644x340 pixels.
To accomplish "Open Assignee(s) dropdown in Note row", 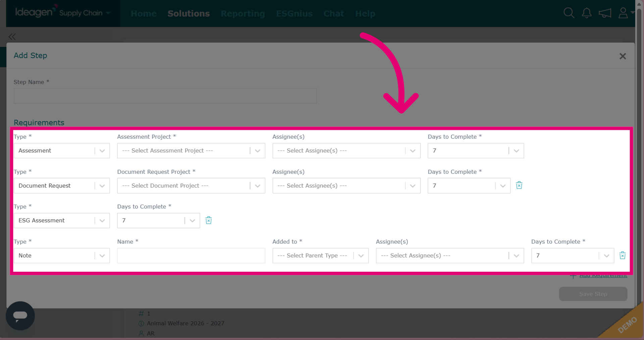I will (450, 256).
